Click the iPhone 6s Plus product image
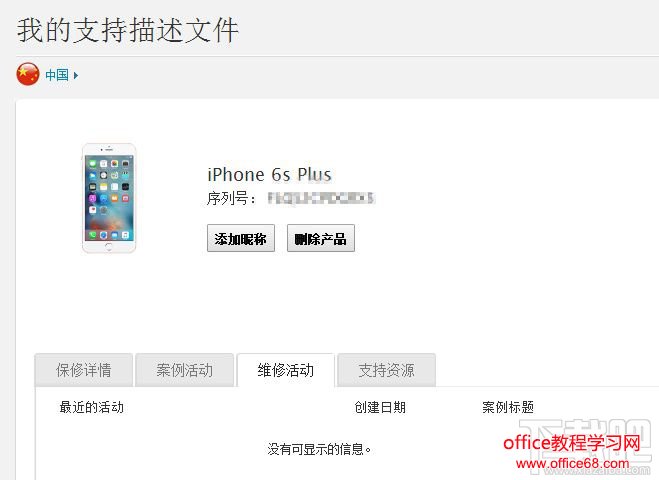Viewport: 659px width, 480px height. [x=109, y=198]
